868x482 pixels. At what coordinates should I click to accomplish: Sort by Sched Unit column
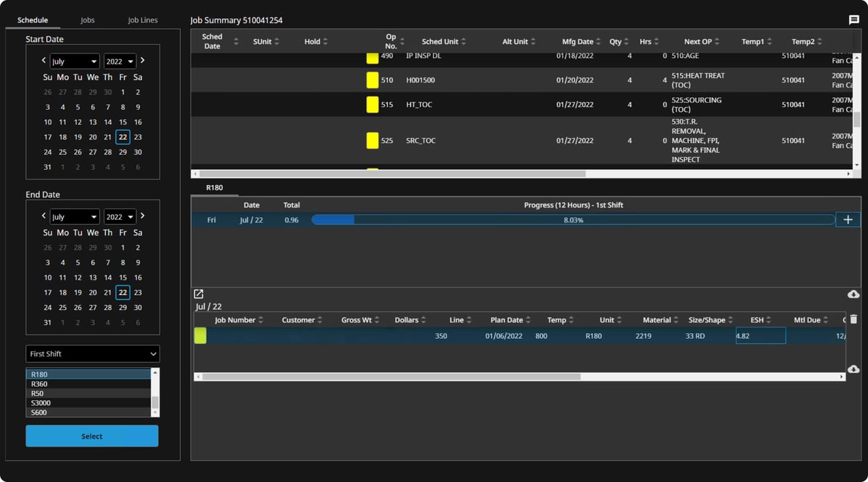tap(464, 42)
